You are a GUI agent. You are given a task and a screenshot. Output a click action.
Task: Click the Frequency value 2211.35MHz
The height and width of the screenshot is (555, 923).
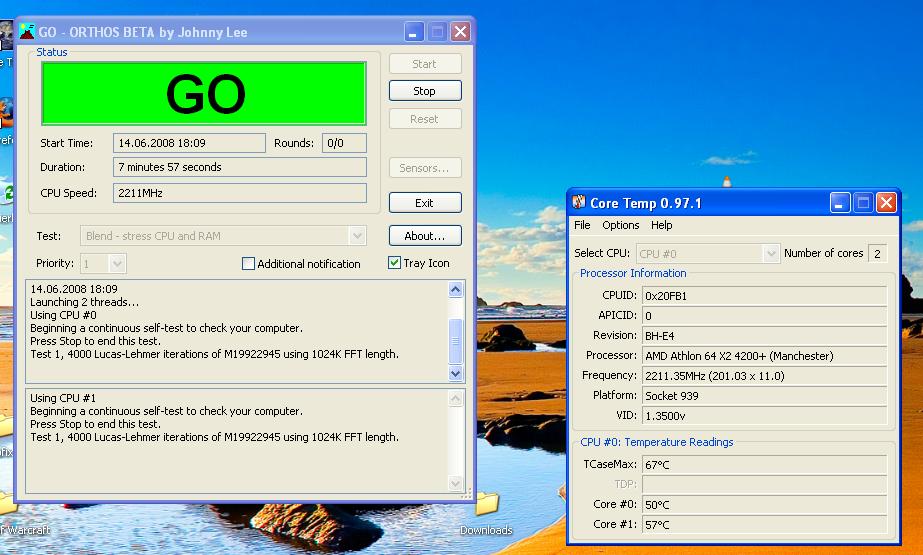pos(764,375)
